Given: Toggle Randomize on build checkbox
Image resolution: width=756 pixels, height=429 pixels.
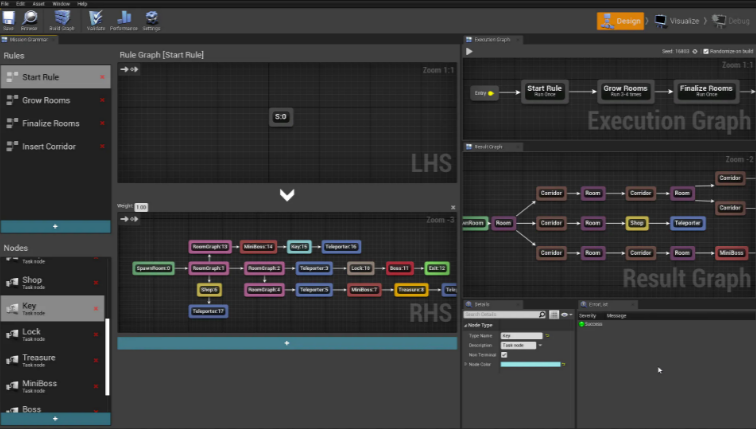Looking at the screenshot, I should point(706,51).
